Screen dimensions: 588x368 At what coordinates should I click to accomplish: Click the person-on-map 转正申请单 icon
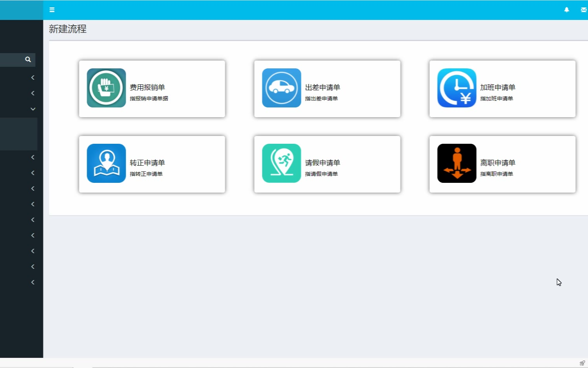click(106, 163)
